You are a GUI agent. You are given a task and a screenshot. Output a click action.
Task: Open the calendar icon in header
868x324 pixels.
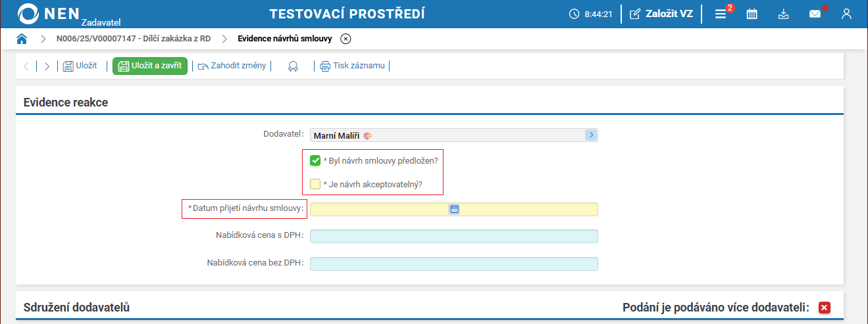coord(752,14)
